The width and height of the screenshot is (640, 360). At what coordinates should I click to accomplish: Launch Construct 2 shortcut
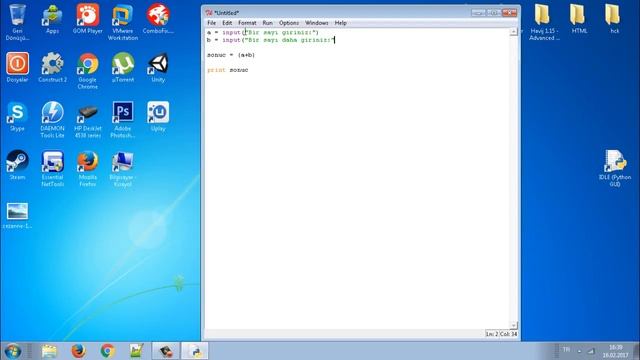click(x=52, y=68)
